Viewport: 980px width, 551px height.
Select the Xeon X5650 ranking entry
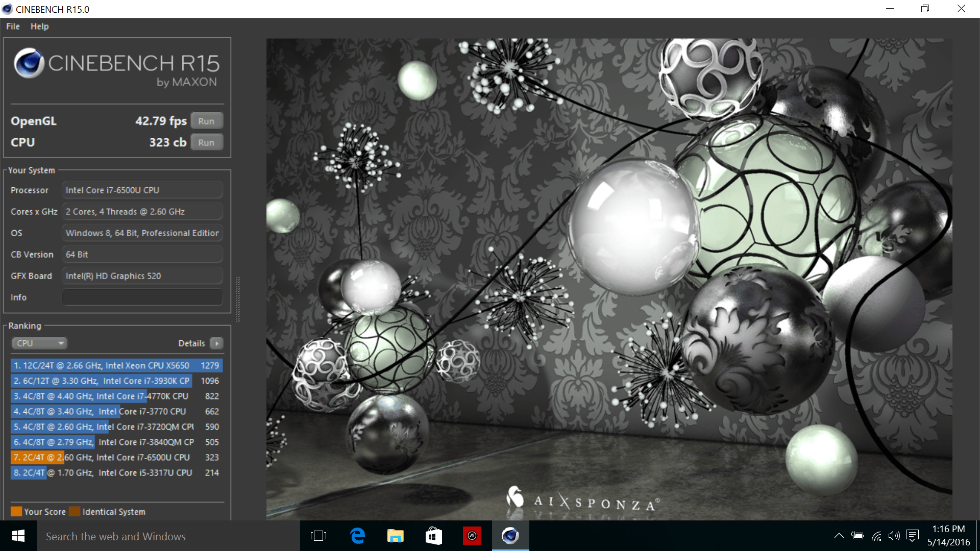click(116, 366)
